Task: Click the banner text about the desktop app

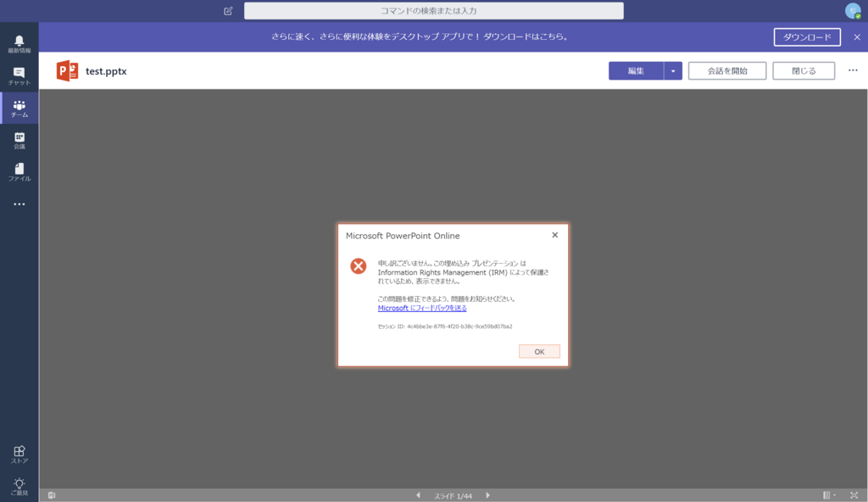Action: pos(420,36)
